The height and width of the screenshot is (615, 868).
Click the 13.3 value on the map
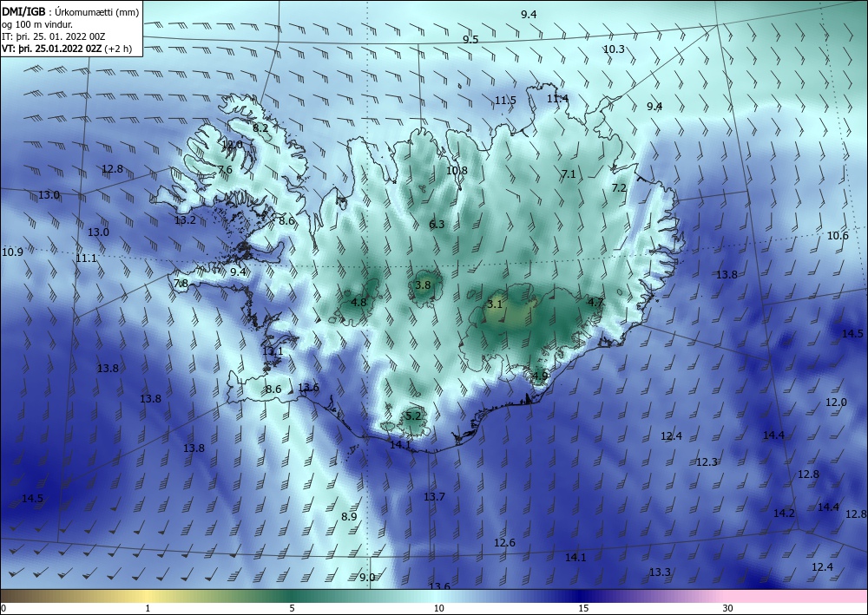(660, 572)
